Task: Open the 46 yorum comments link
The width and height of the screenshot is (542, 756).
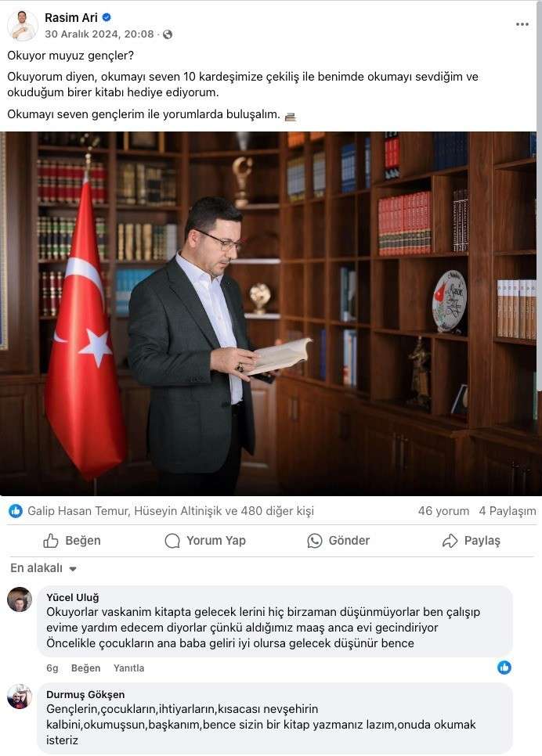Action: click(x=443, y=511)
